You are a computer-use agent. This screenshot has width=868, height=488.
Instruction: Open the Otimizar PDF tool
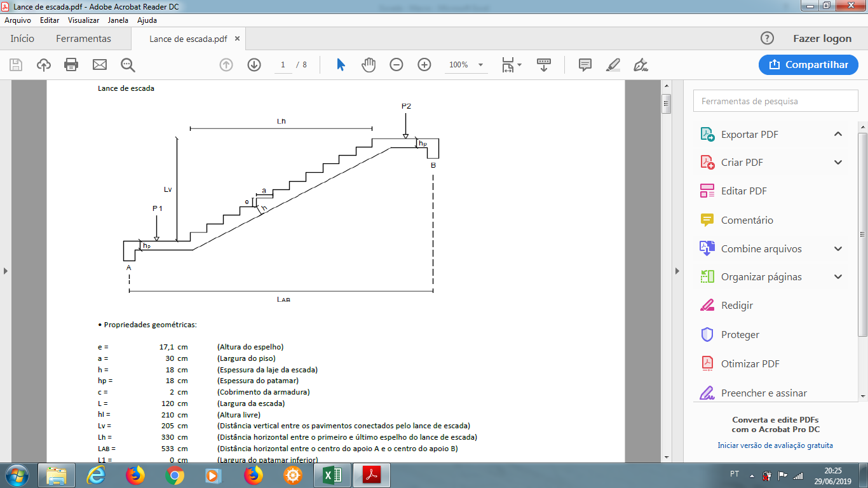click(x=750, y=364)
